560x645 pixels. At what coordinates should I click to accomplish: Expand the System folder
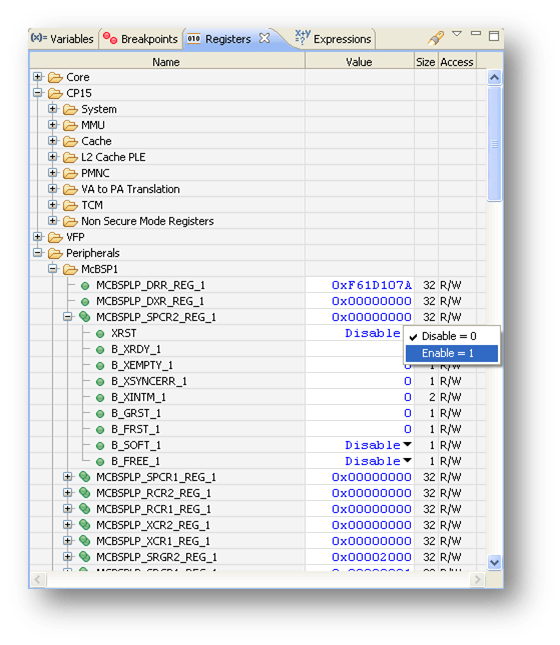[53, 109]
